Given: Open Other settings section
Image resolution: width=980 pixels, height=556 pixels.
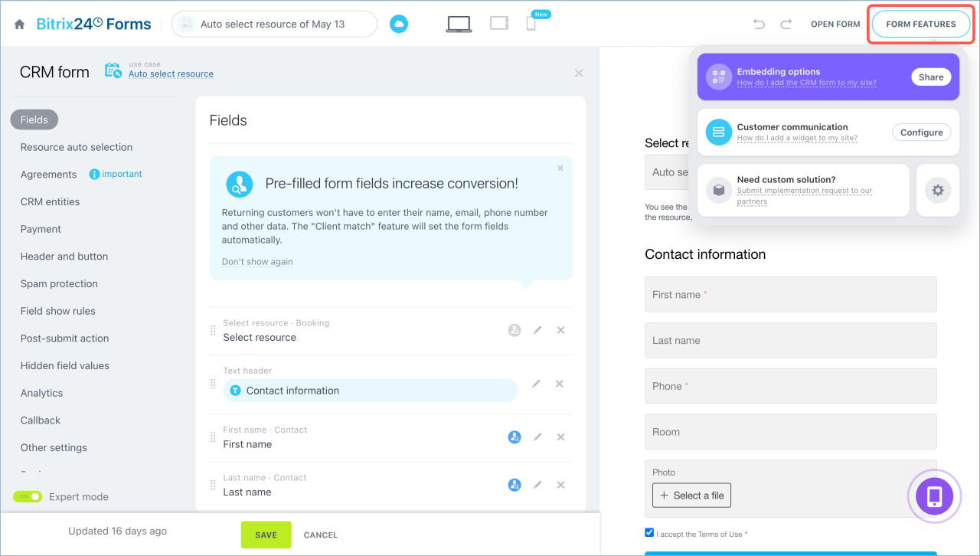Looking at the screenshot, I should tap(54, 447).
